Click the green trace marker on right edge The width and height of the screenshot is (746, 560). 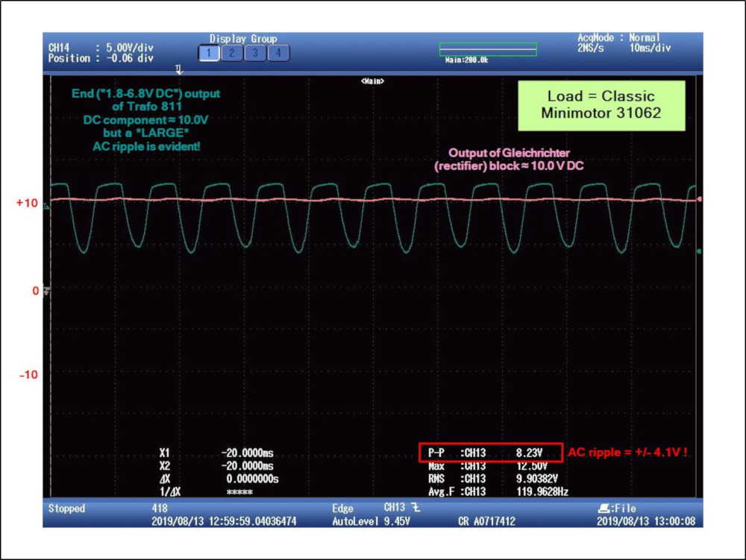[x=698, y=252]
